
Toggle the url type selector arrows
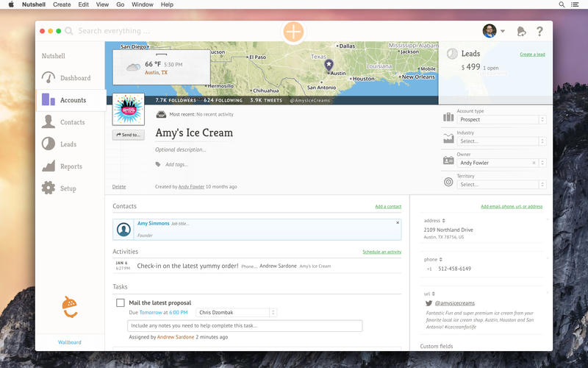point(433,294)
